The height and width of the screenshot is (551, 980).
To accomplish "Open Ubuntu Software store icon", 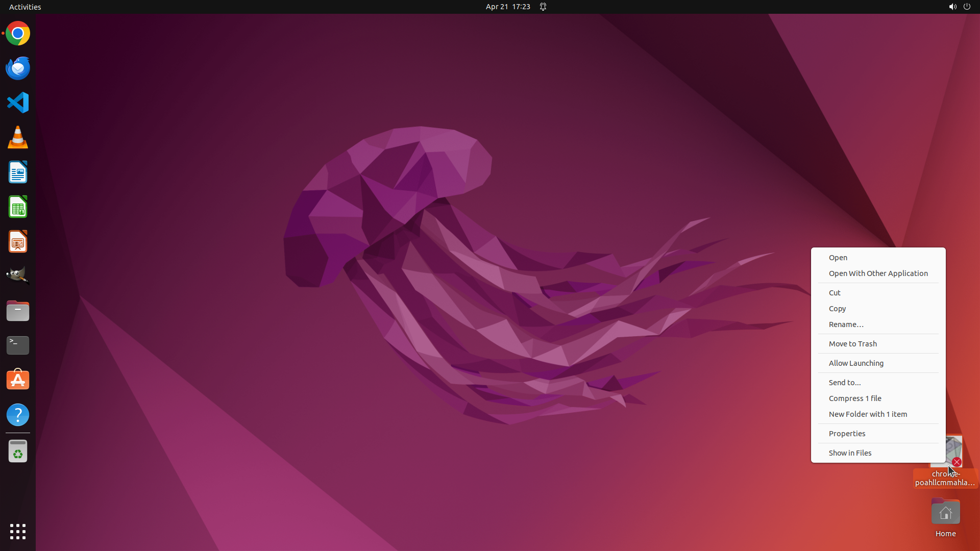I will (x=18, y=380).
